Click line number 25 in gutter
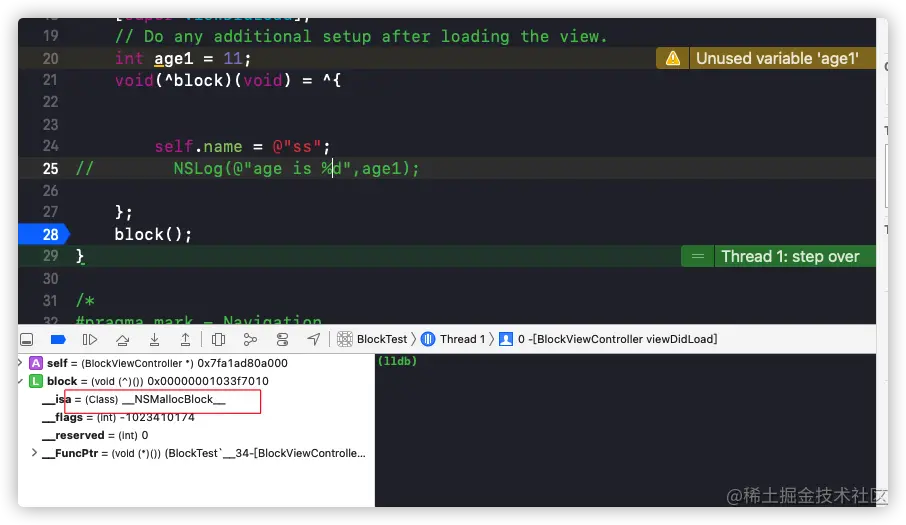Screen dimensions: 906x525 tap(50, 169)
